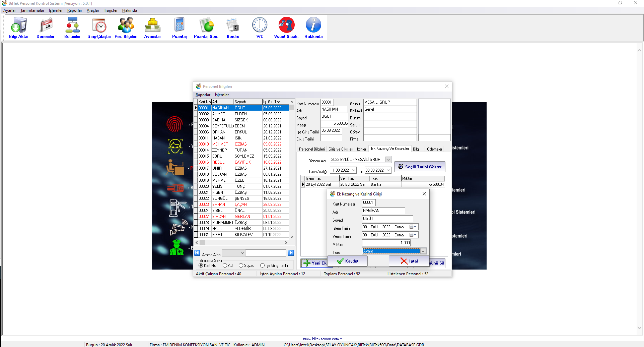Switch to the Personel Bilgileri tab
Viewport: 644px width, 347px height.
click(x=312, y=149)
